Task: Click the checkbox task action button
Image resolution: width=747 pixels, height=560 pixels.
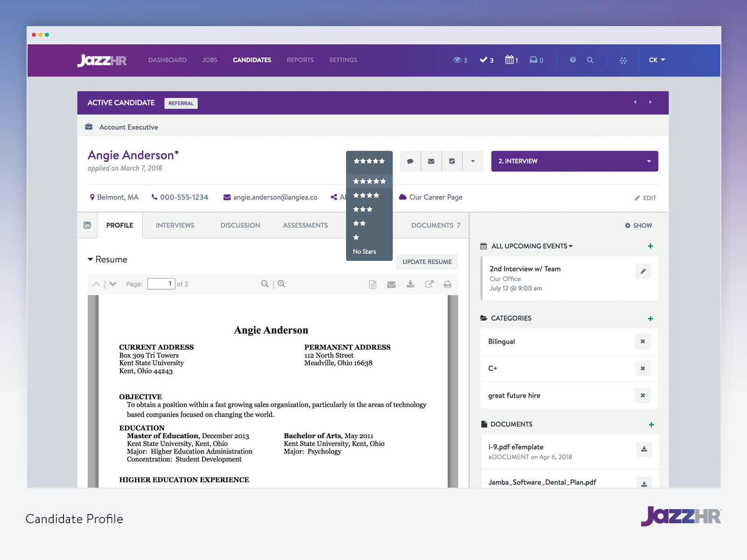Action: [x=452, y=161]
